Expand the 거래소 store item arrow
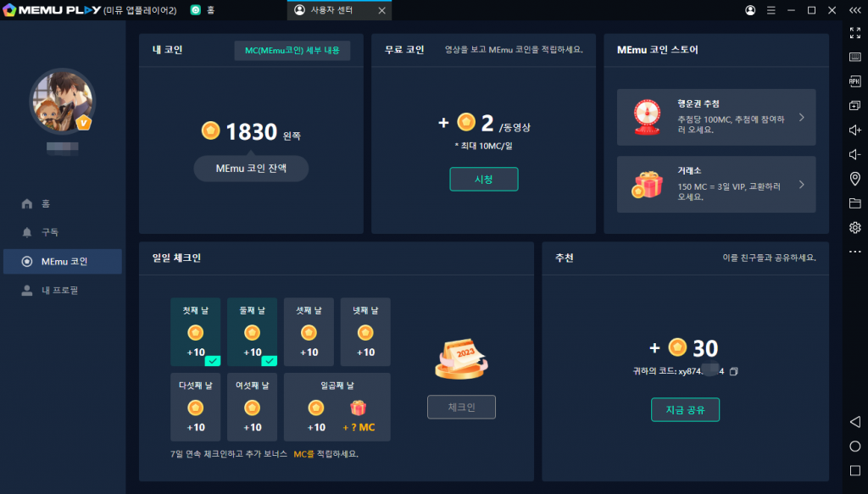The image size is (868, 494). pos(801,184)
